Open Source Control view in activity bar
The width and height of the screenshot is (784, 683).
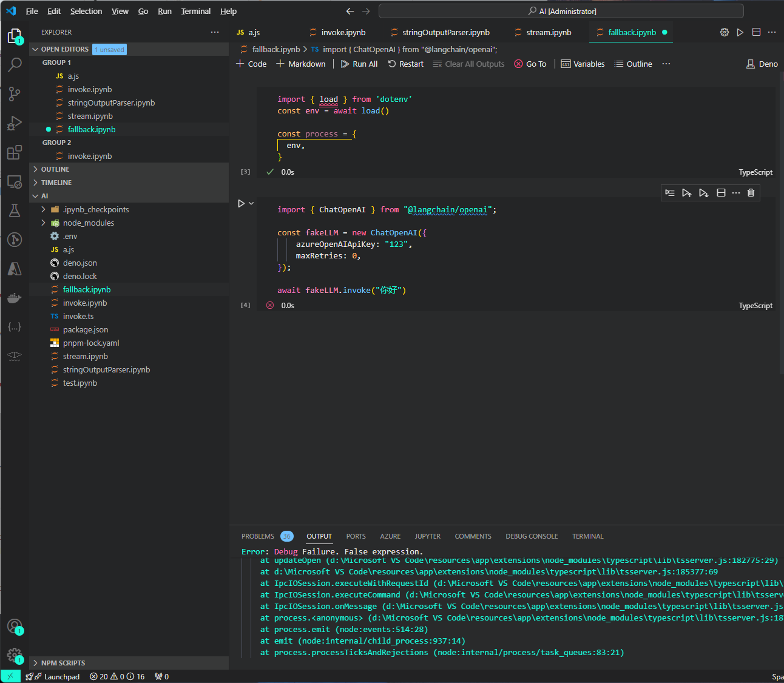[x=15, y=94]
